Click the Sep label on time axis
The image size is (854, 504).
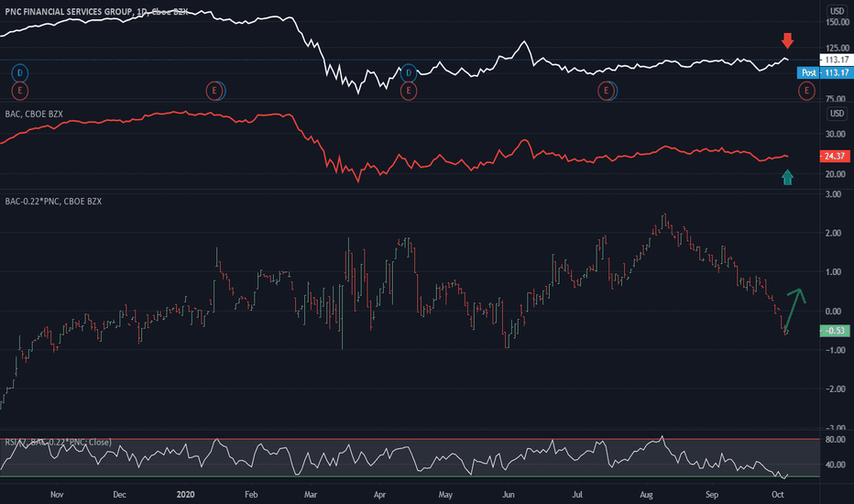click(712, 495)
